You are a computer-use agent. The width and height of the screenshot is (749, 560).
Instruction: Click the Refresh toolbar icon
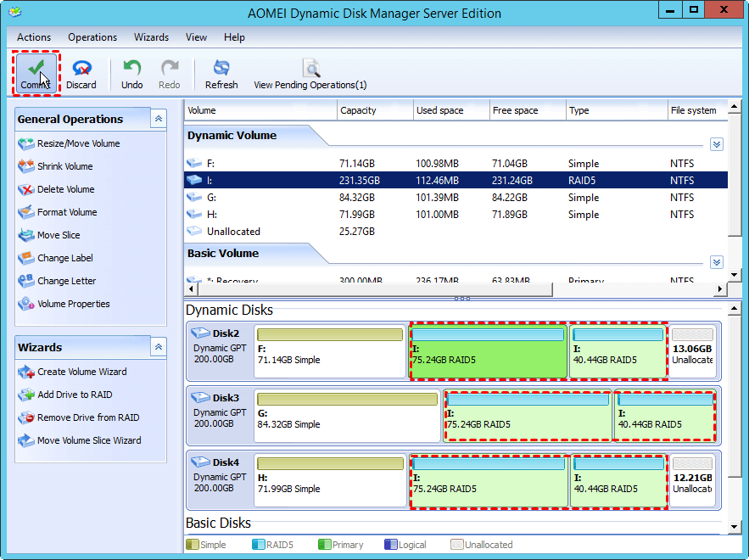pyautogui.click(x=221, y=73)
